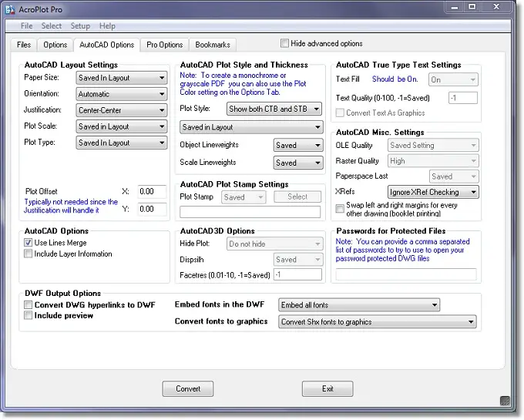Click the protected files passwords field
Screen dimensions: 524x420
(x=406, y=274)
